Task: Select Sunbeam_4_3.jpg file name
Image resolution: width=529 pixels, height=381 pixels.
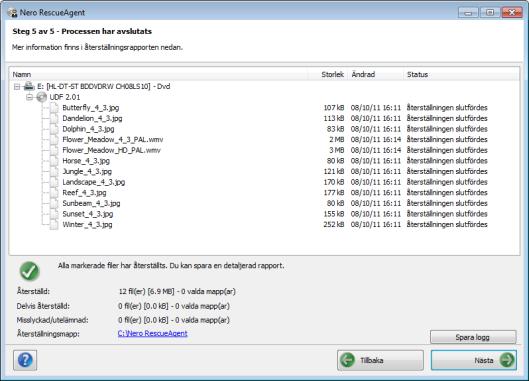Action: 91,203
